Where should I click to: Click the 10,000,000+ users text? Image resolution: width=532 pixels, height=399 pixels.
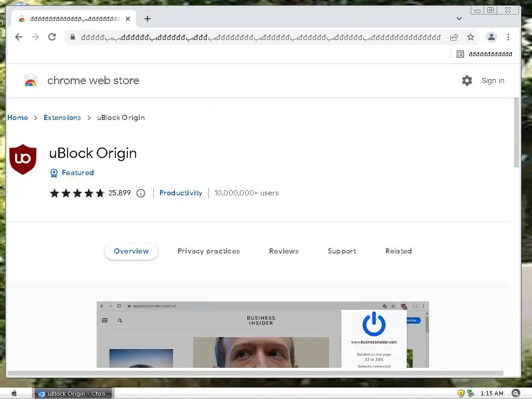coord(247,193)
